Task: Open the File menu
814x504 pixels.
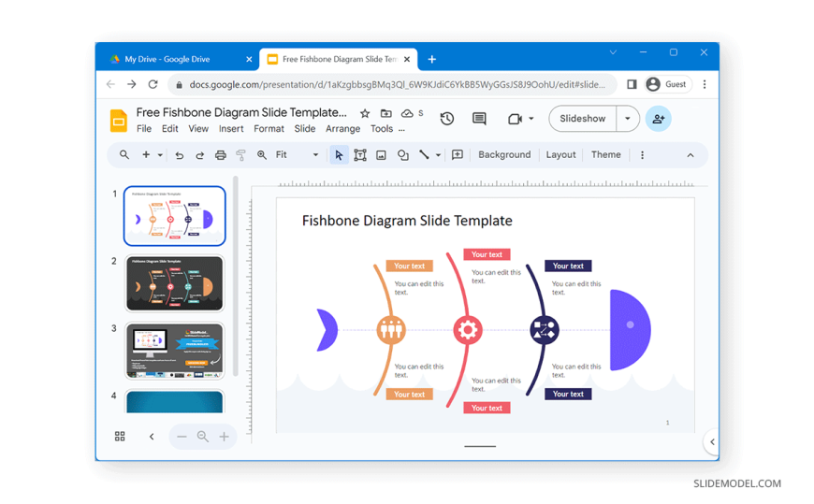Action: (x=144, y=129)
